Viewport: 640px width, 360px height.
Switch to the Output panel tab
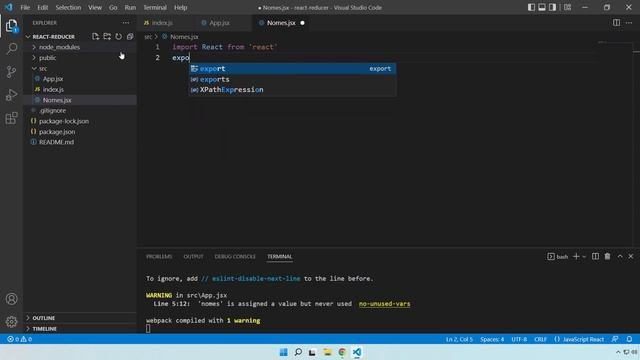pos(193,256)
